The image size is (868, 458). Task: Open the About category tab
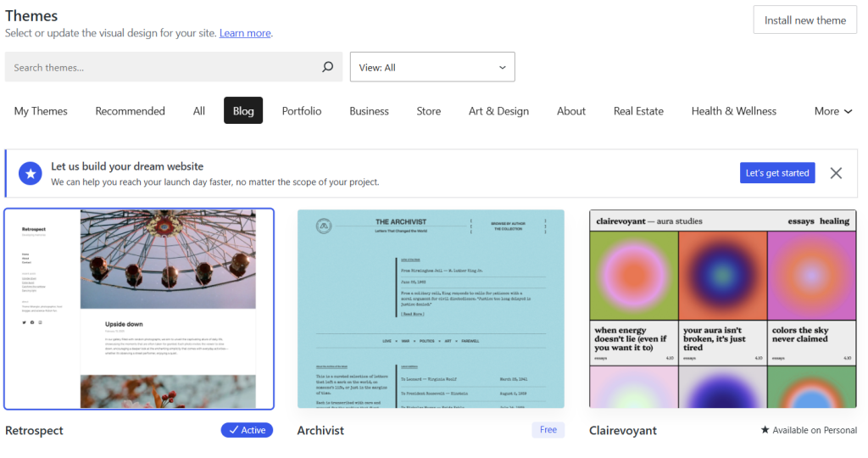pos(571,111)
